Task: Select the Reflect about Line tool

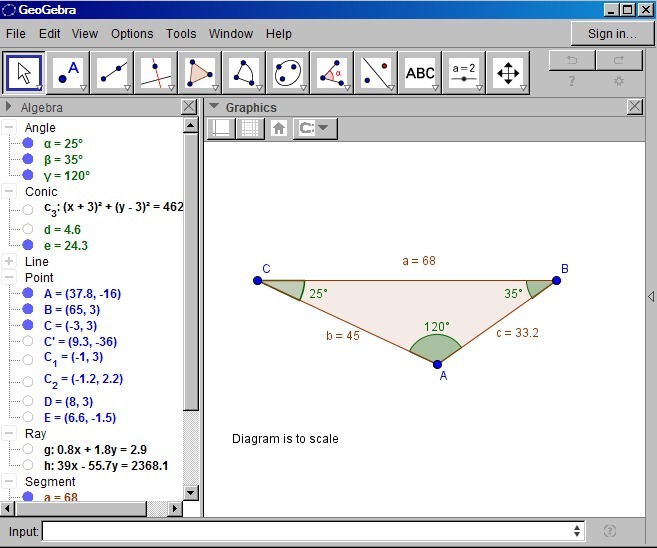Action: [x=376, y=73]
